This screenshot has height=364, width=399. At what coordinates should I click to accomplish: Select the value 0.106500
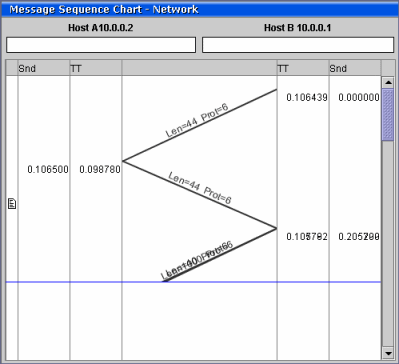(x=48, y=170)
